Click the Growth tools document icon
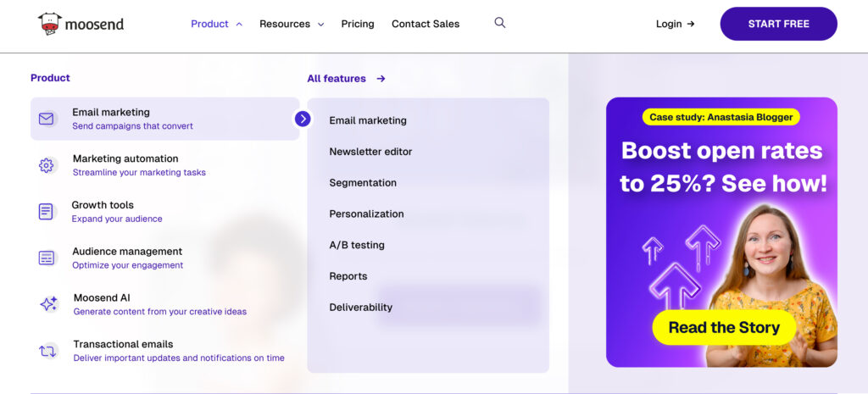Image resolution: width=868 pixels, height=394 pixels. [46, 211]
